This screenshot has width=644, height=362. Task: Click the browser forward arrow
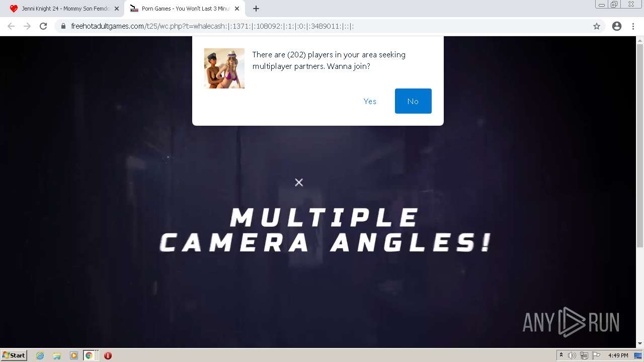click(x=27, y=26)
